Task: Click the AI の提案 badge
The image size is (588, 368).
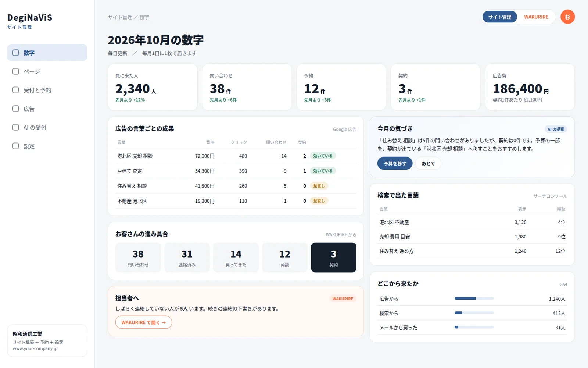Action: coord(556,129)
